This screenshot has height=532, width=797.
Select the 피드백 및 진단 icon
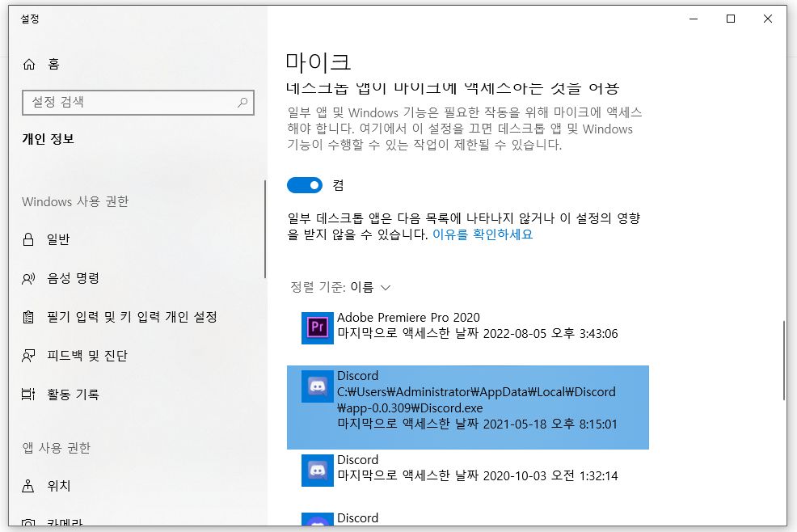29,355
